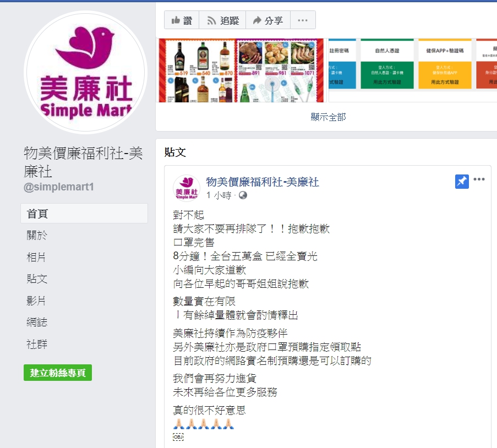Share the page with 分享 button

[268, 20]
